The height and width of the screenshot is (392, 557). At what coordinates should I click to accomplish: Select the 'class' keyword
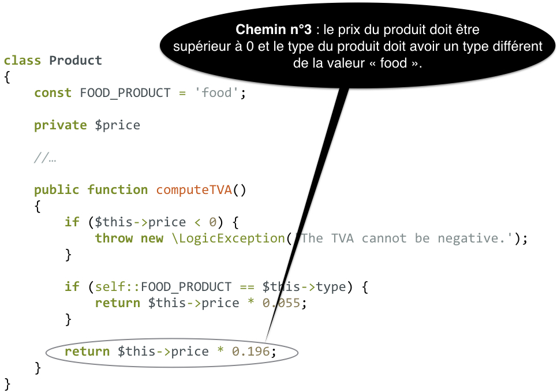23,61
